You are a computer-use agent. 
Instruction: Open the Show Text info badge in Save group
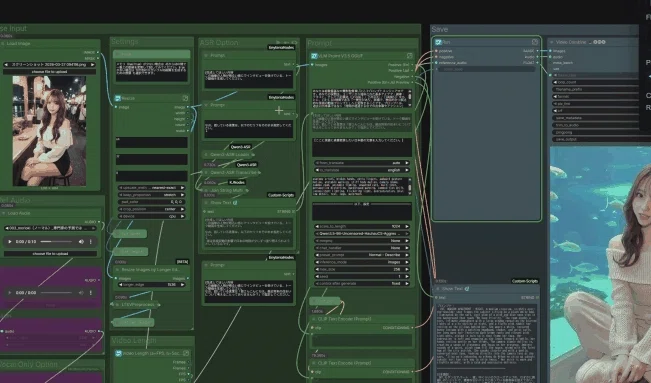(x=466, y=289)
